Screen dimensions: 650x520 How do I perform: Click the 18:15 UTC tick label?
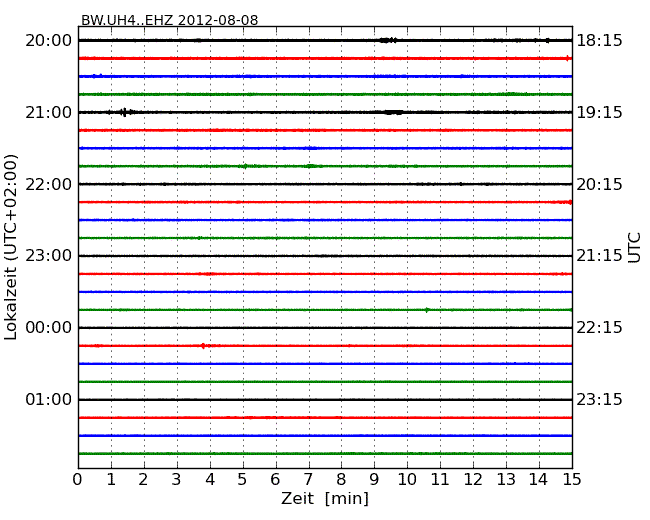pos(599,40)
